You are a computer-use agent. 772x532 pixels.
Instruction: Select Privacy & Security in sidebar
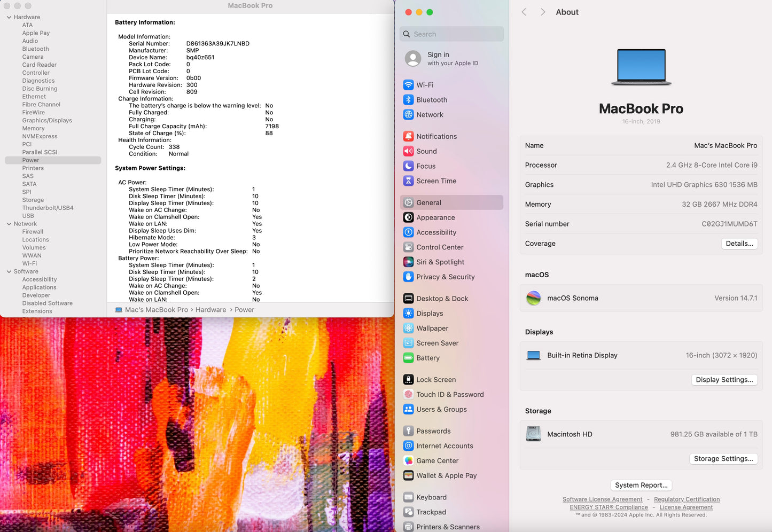click(x=445, y=277)
